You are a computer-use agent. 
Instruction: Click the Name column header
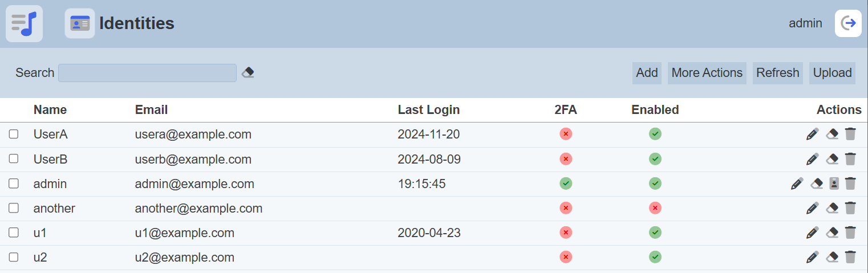coord(50,110)
